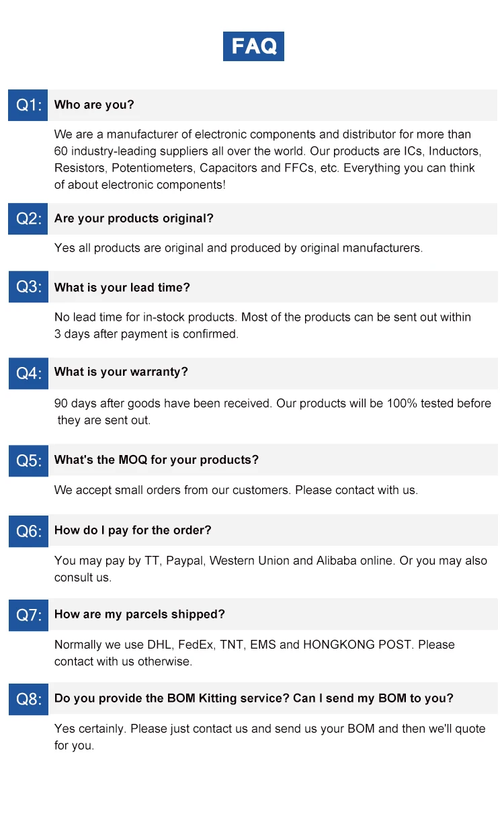
Task: Toggle the "How are my parcels shipped?" row
Action: coord(140,614)
